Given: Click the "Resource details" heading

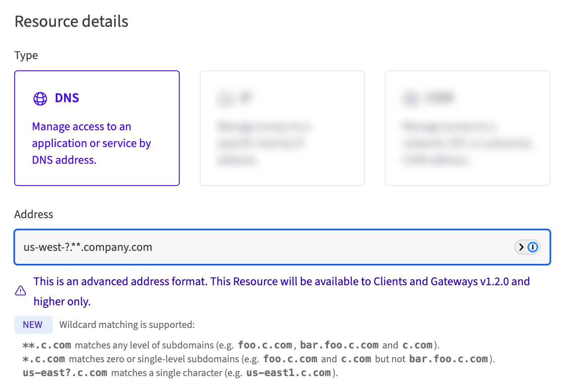Looking at the screenshot, I should coord(71,21).
